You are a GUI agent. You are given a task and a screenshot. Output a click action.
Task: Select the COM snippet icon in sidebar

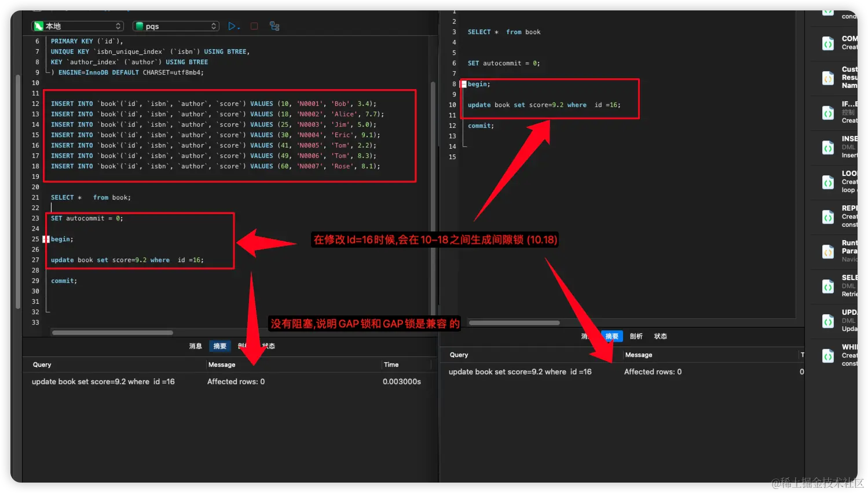coord(828,43)
